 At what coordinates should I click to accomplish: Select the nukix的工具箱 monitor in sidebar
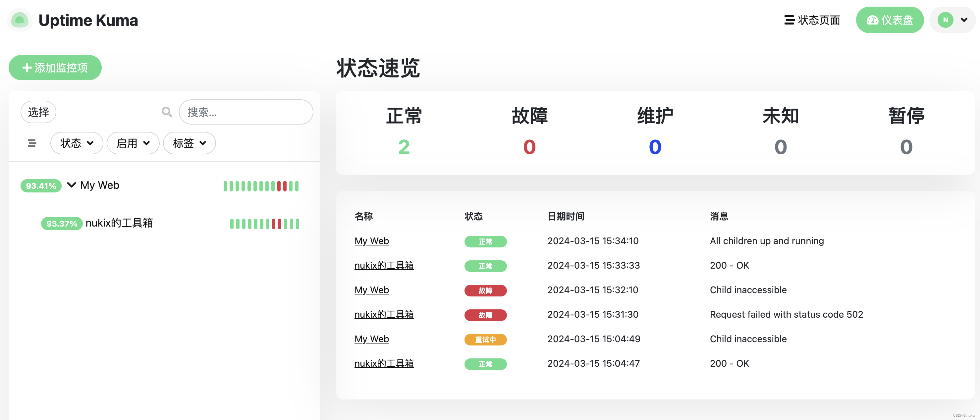pos(119,223)
